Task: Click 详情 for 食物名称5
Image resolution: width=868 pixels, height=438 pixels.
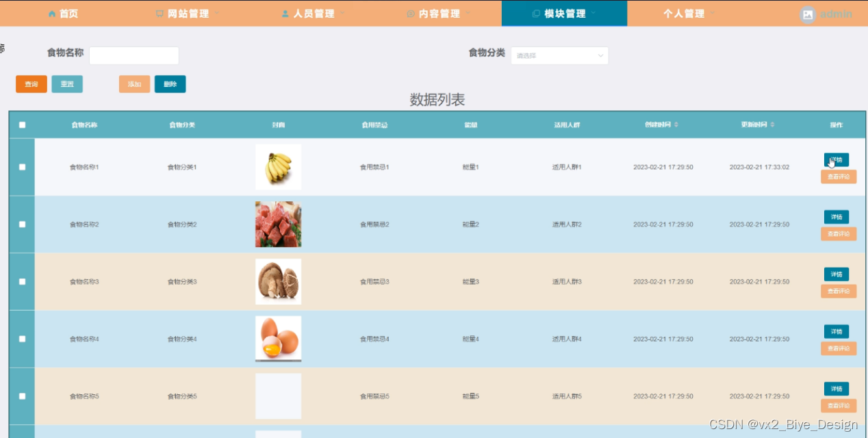Action: [x=837, y=389]
